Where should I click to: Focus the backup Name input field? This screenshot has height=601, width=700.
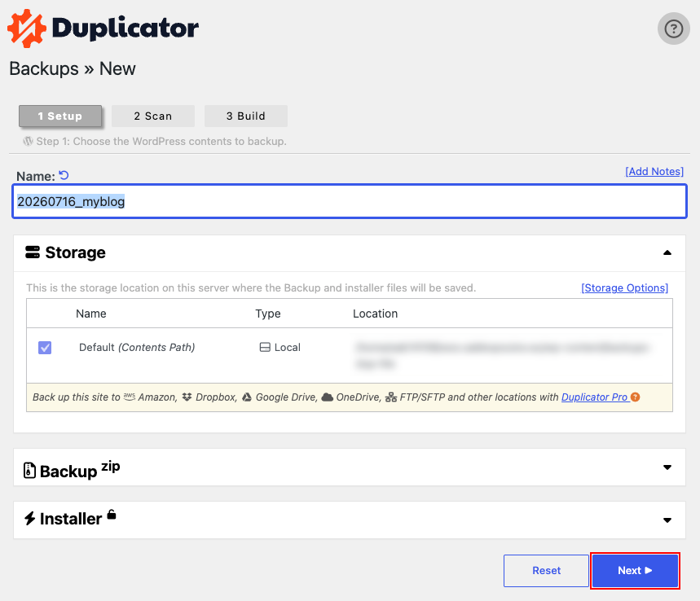pyautogui.click(x=350, y=202)
